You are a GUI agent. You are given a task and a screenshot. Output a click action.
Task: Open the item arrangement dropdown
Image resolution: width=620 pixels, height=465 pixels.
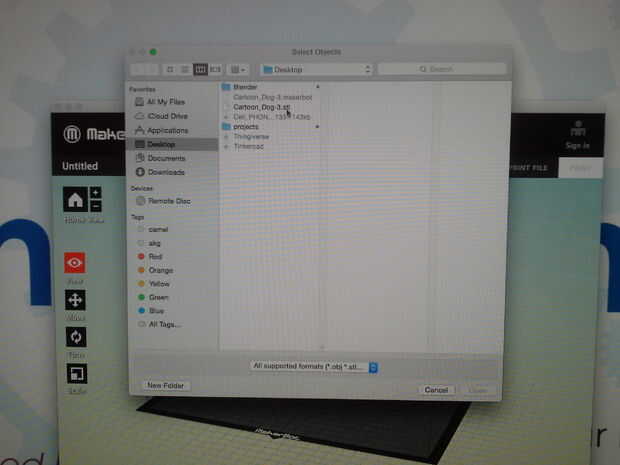tap(238, 70)
